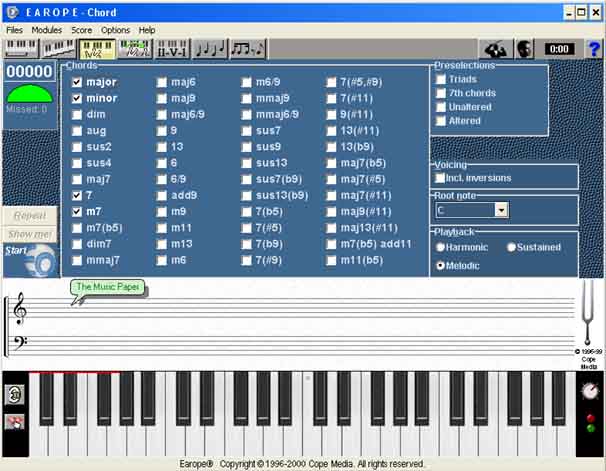Open the melody notes module icon
606x471 pixels.
[x=209, y=48]
